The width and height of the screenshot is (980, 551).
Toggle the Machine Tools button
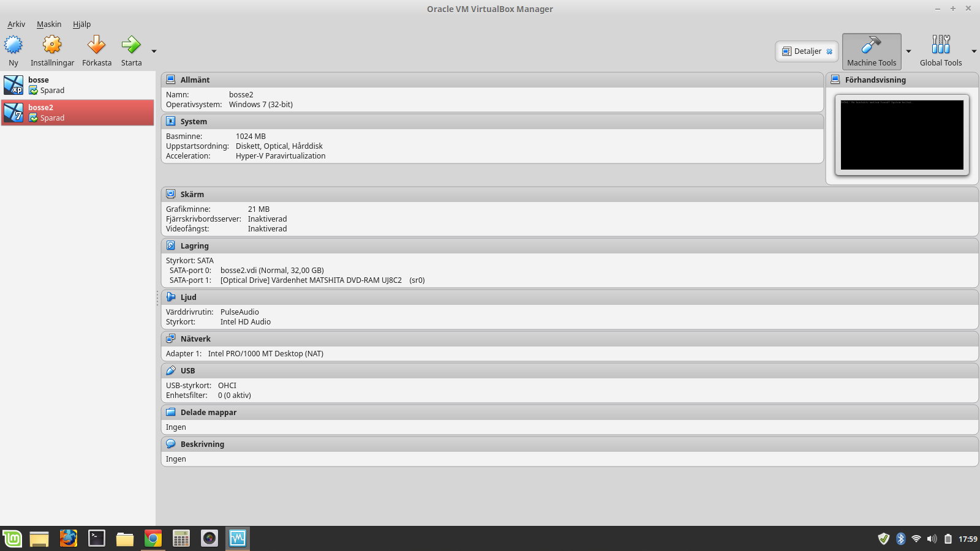(872, 51)
